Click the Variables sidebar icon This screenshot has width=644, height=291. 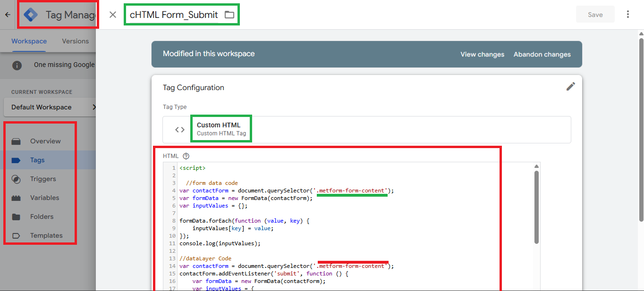point(16,198)
